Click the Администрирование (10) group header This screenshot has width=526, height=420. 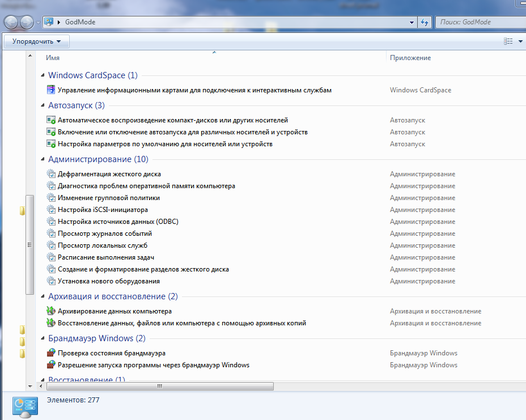[98, 159]
